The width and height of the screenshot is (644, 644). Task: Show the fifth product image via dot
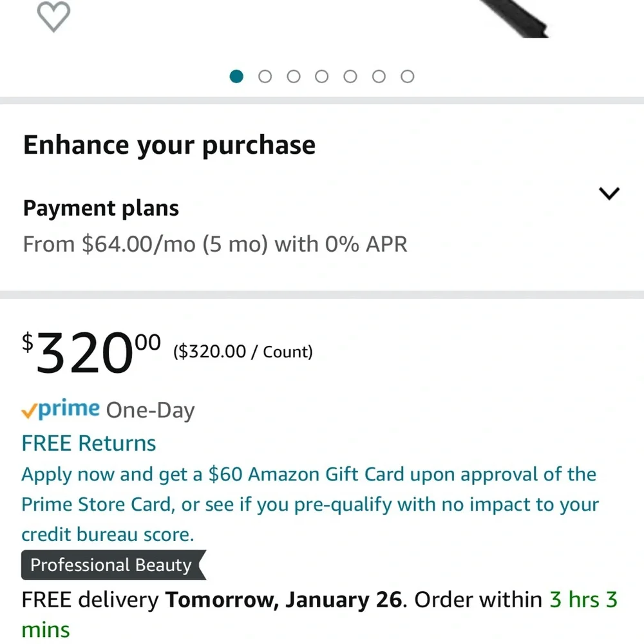(350, 77)
